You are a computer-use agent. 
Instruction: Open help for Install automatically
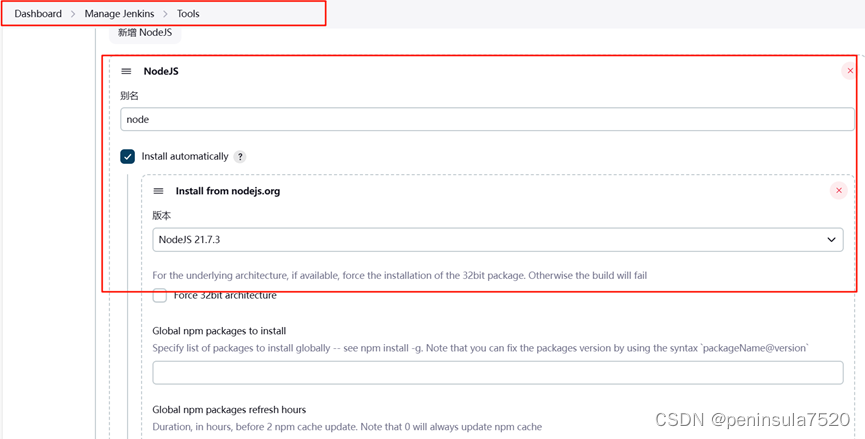tap(239, 157)
